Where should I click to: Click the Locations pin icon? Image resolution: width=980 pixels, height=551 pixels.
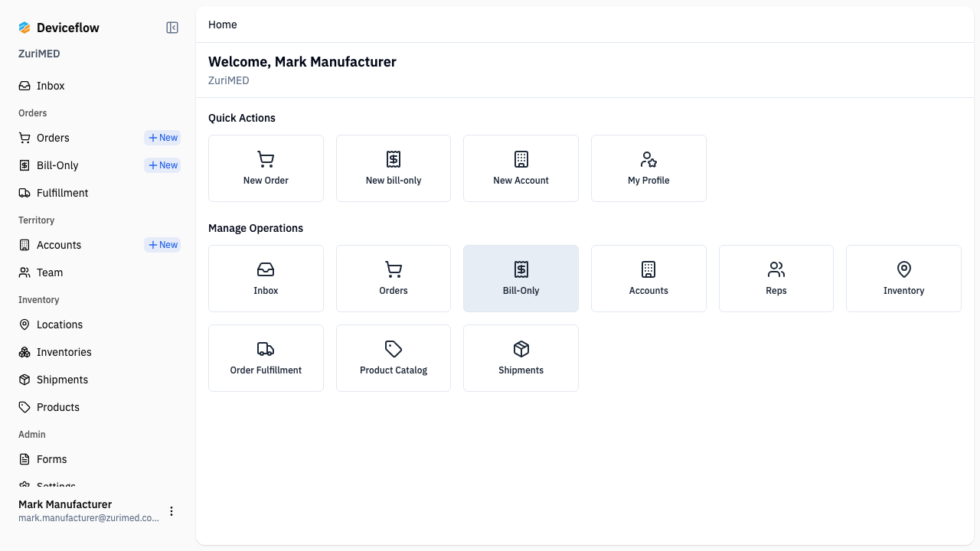[24, 324]
